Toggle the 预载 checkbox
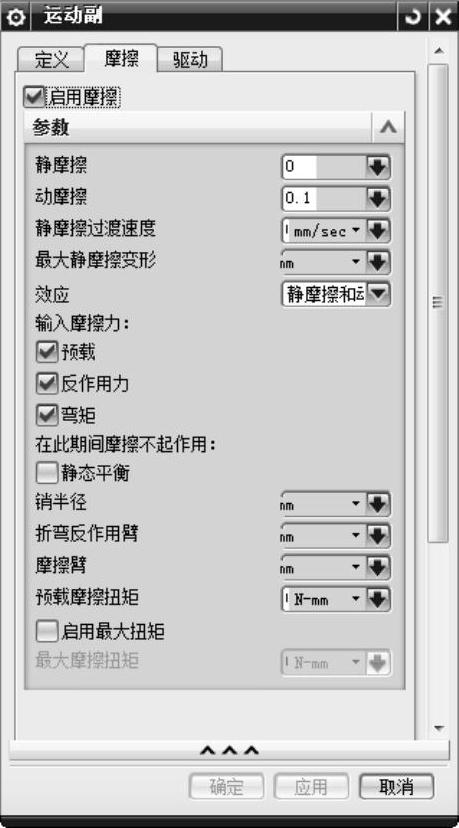459x828 pixels. click(x=46, y=352)
